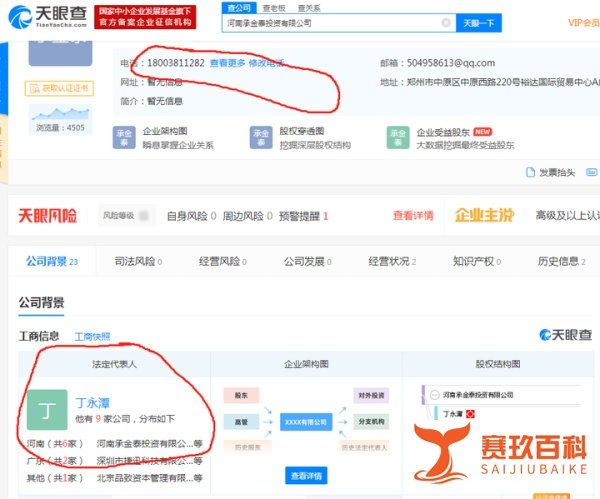Image resolution: width=600 pixels, height=499 pixels.
Task: Switch to the 公司背景 tab
Action: pyautogui.click(x=52, y=261)
